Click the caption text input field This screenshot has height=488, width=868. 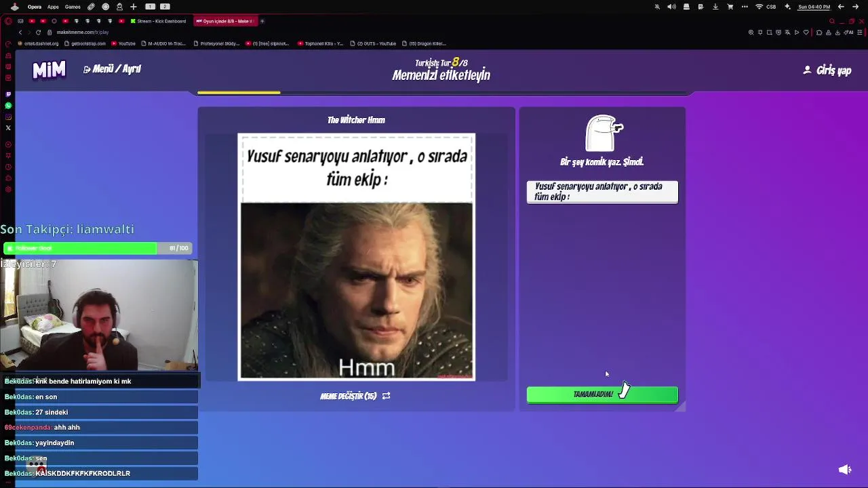pos(602,192)
